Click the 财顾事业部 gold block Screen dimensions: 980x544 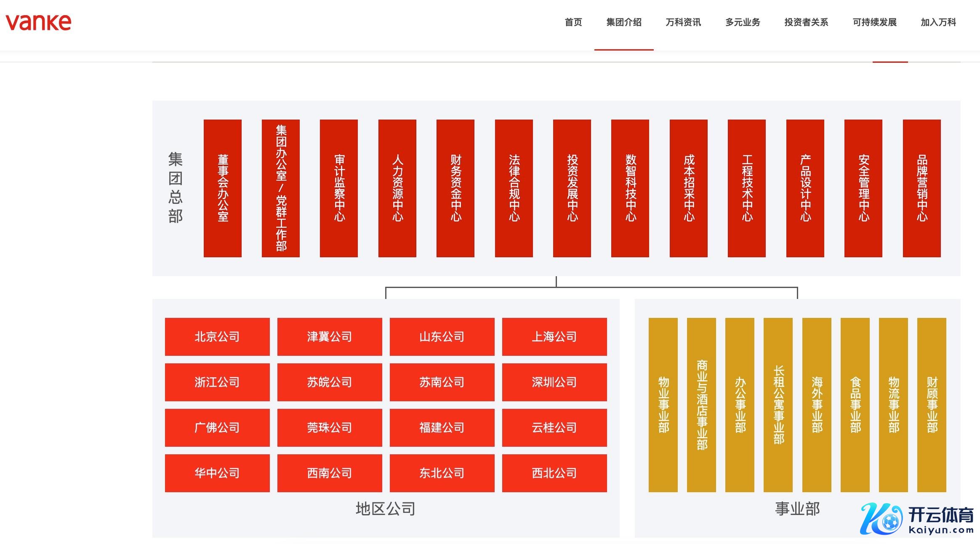point(932,405)
